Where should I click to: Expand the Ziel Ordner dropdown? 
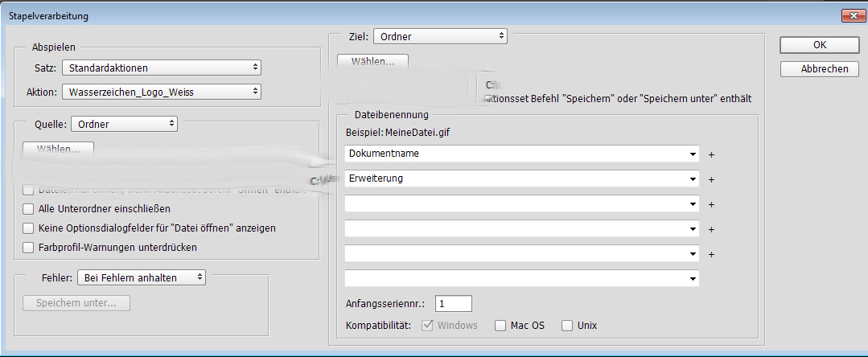click(x=439, y=35)
